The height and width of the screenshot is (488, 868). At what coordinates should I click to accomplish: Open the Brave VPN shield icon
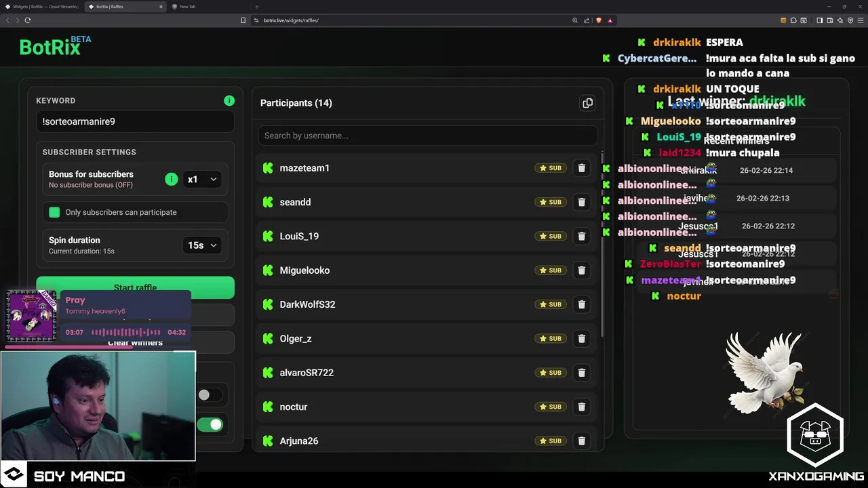pos(850,20)
